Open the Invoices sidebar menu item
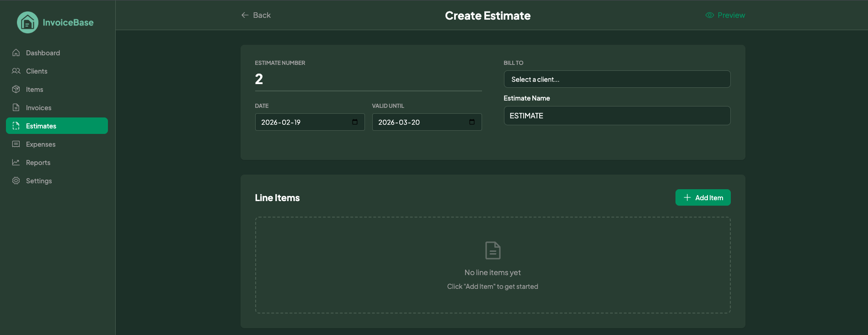This screenshot has width=868, height=335. pyautogui.click(x=38, y=107)
